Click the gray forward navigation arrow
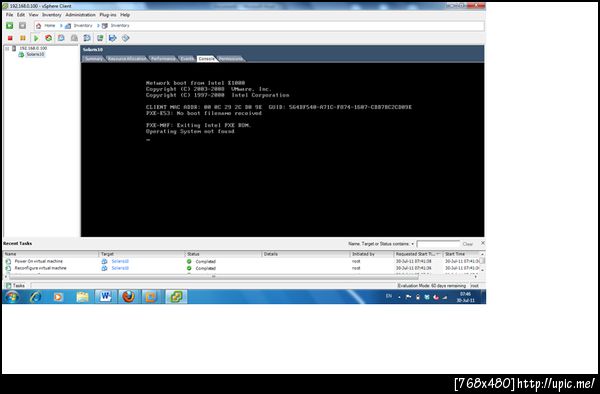The width and height of the screenshot is (600, 394). coord(22,26)
